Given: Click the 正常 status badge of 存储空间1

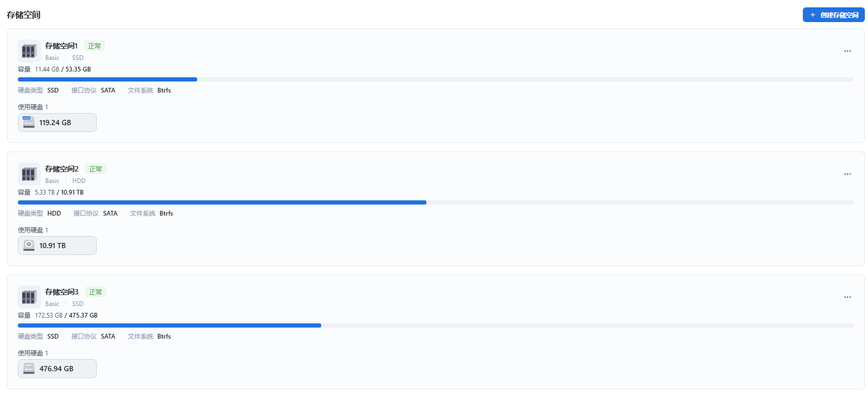Looking at the screenshot, I should coord(95,46).
